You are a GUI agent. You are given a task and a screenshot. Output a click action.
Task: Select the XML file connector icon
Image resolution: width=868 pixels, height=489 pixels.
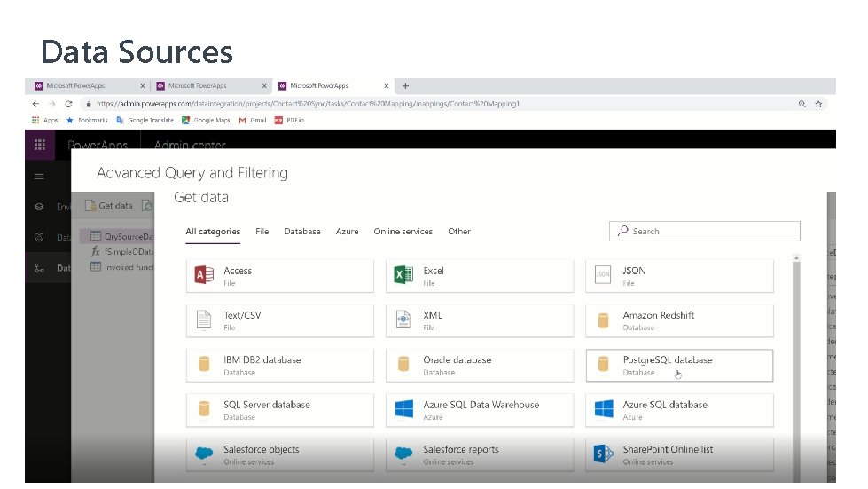point(403,320)
